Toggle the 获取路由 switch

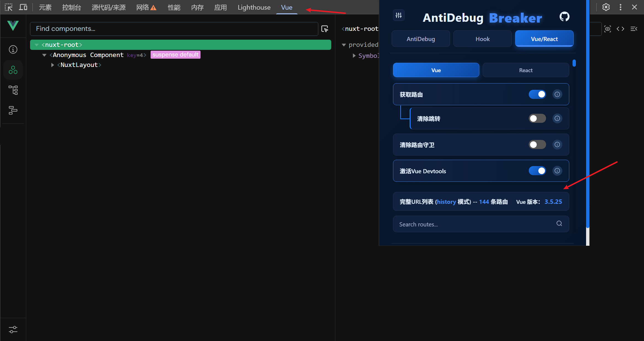(537, 94)
